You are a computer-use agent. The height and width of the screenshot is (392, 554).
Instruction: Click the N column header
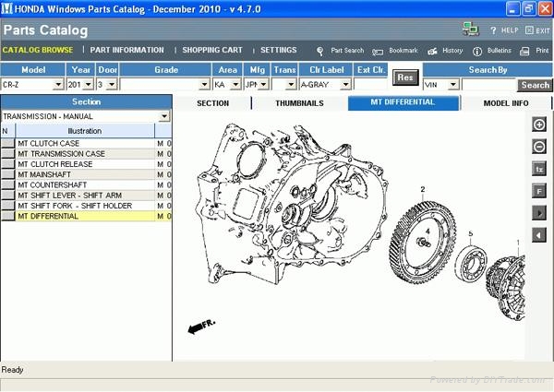7,131
